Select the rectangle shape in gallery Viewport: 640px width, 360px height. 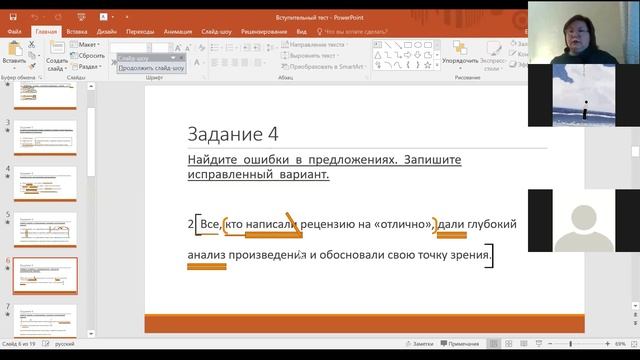[407, 45]
